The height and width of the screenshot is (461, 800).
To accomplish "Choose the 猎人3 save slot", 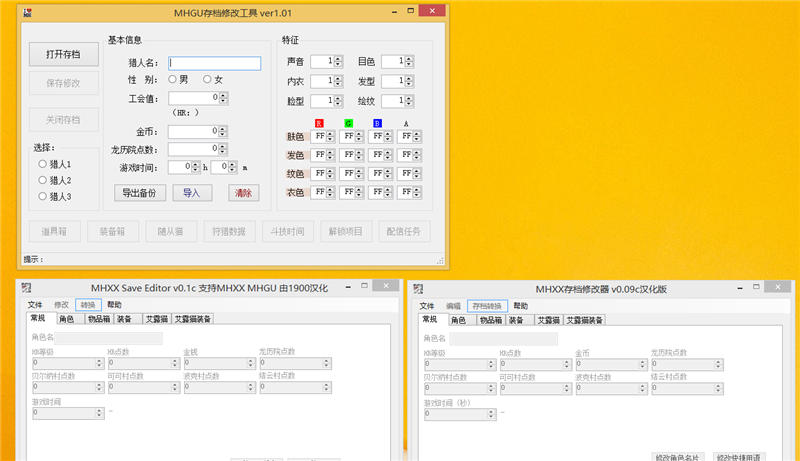I will pyautogui.click(x=42, y=196).
